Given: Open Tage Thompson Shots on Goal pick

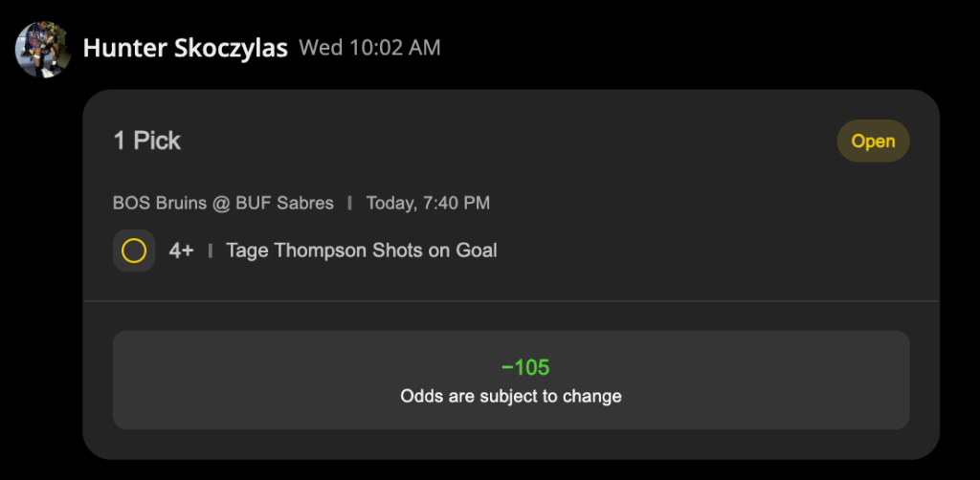Looking at the screenshot, I should (x=361, y=251).
